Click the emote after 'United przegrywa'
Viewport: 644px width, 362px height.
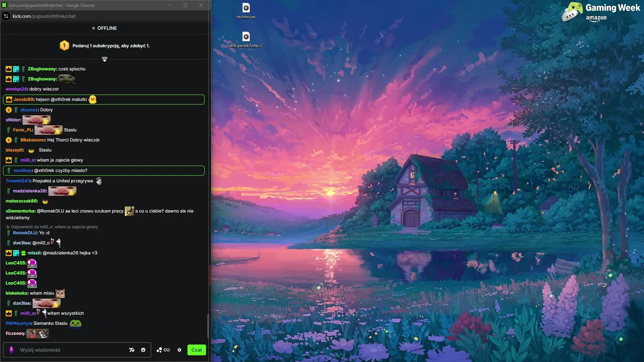click(x=99, y=180)
